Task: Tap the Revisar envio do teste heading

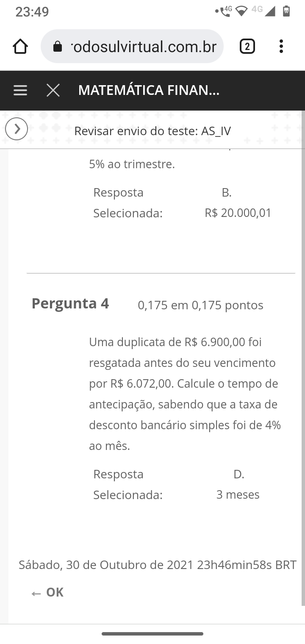Action: [x=152, y=131]
